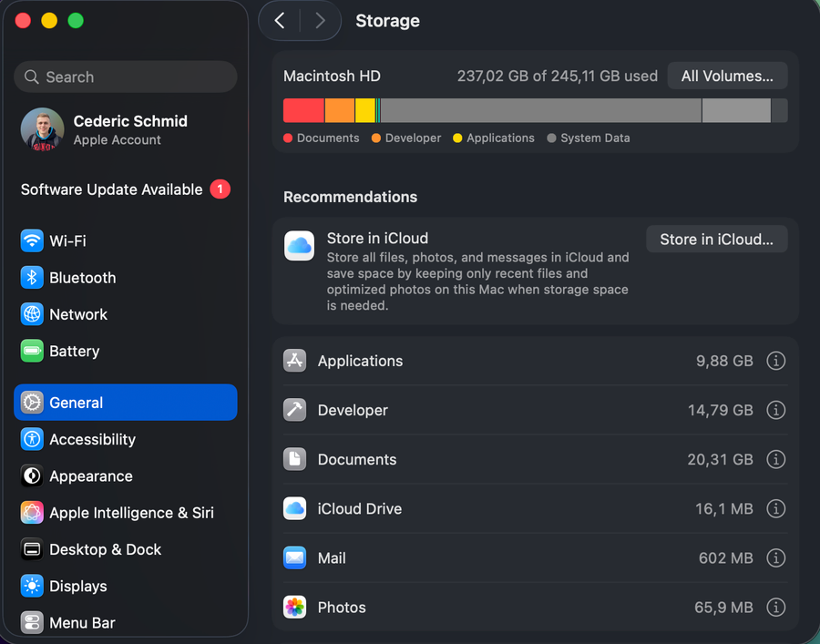The height and width of the screenshot is (644, 820).
Task: Click the yellow Applications bar segment
Action: pyautogui.click(x=365, y=110)
